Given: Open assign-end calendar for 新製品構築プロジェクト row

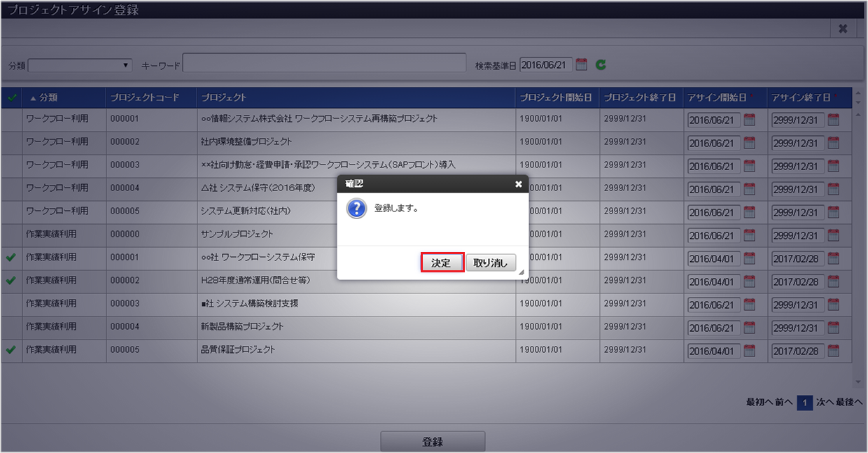Looking at the screenshot, I should tap(834, 328).
